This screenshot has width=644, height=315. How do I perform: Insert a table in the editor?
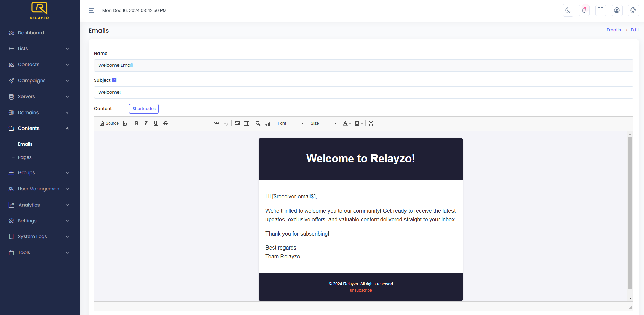point(246,123)
